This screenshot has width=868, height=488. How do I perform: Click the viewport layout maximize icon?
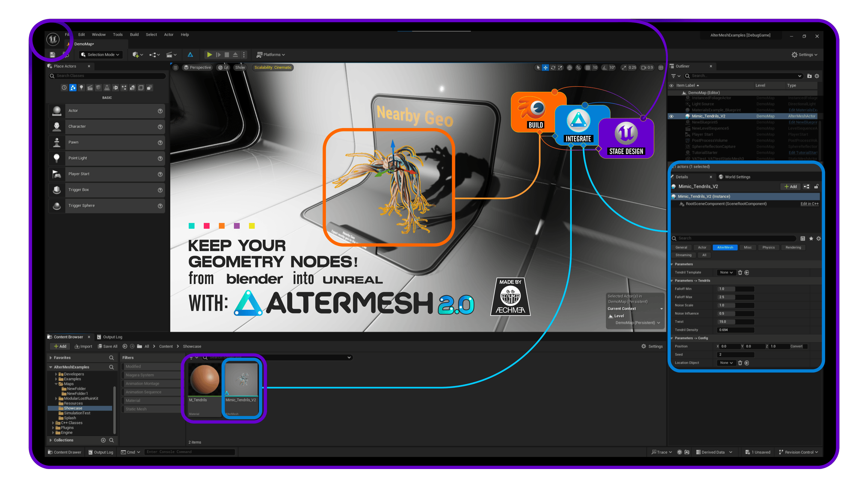(661, 67)
